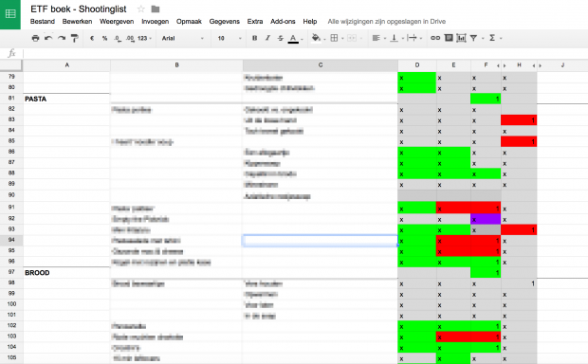Expand hidden column using right arrow before H
Image resolution: width=588 pixels, height=364 pixels.
[505, 65]
